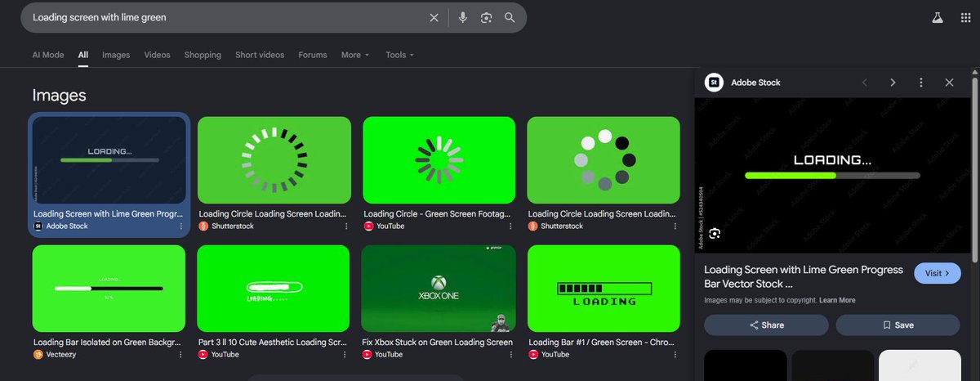This screenshot has width=980, height=381.
Task: Open the Xbox One green screen thumbnail
Action: coord(439,289)
